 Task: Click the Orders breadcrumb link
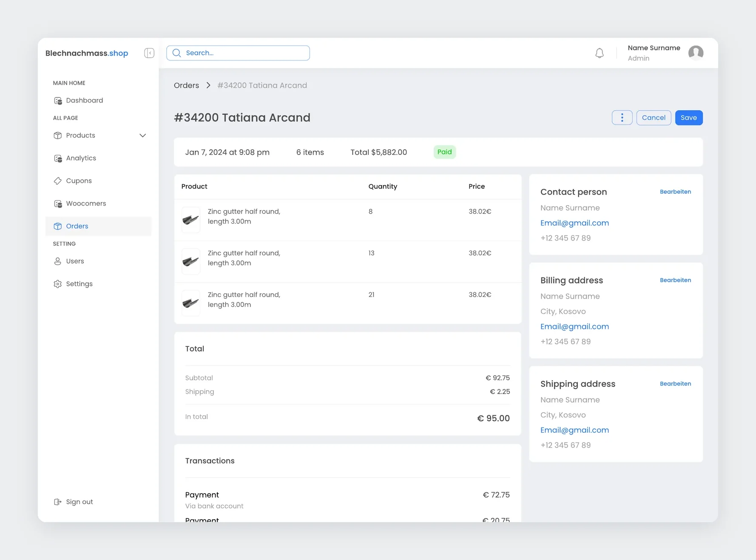click(x=186, y=86)
